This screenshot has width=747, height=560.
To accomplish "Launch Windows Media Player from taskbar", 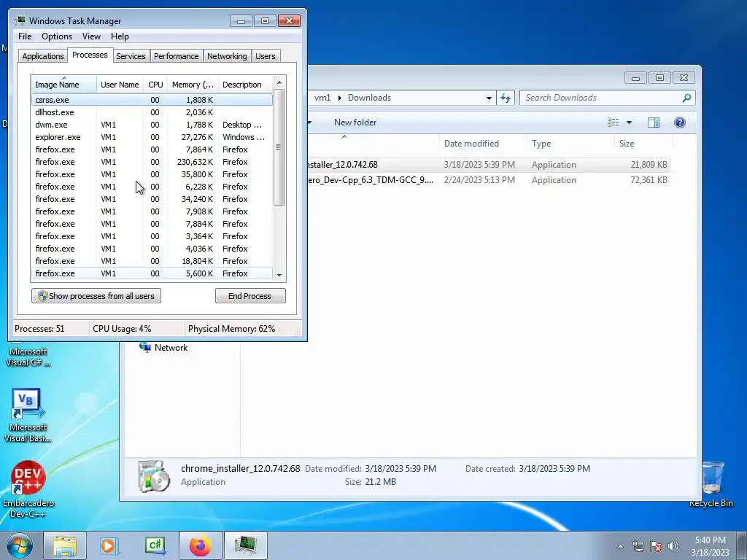I will point(109,545).
